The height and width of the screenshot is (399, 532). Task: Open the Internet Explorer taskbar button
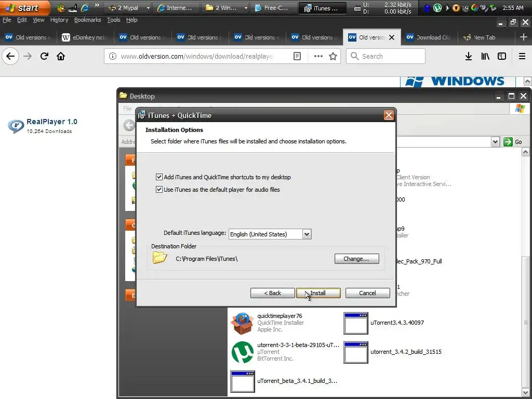click(x=176, y=8)
